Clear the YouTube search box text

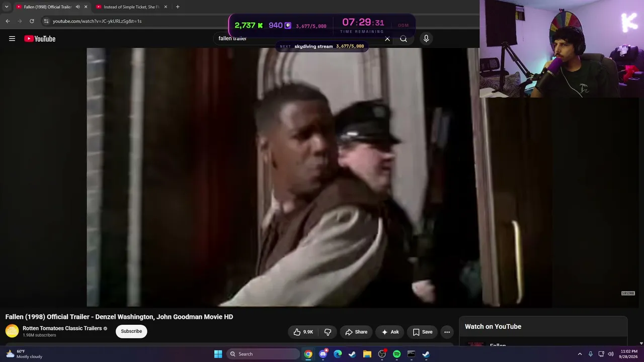[x=387, y=39]
